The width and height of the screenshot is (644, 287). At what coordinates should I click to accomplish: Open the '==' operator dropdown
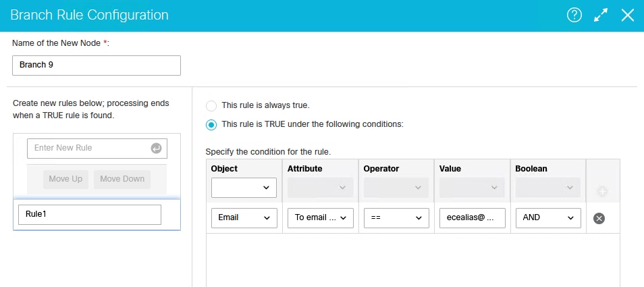396,218
